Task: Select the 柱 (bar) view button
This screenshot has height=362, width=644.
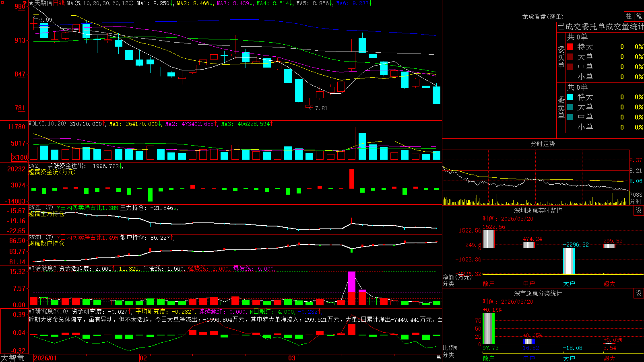Action: (x=629, y=16)
